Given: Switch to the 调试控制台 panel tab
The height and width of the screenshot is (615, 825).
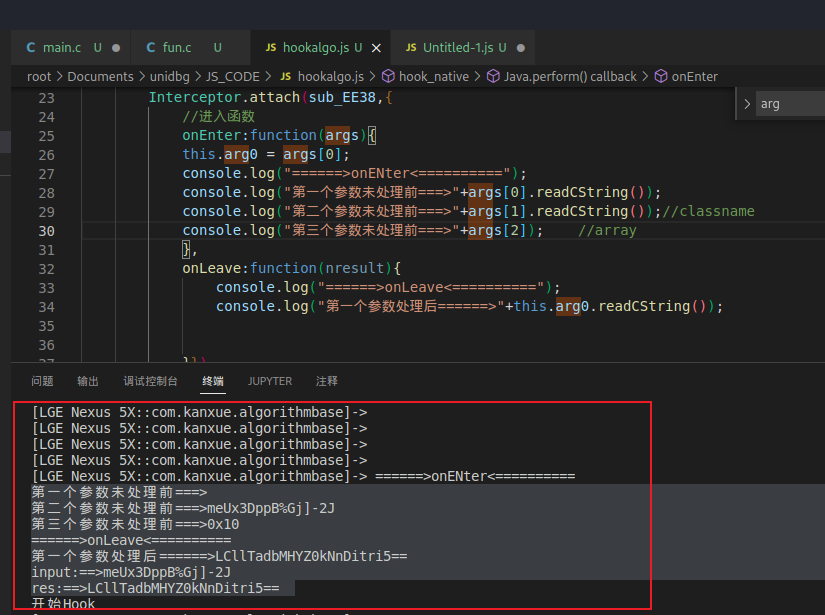Looking at the screenshot, I should [150, 381].
